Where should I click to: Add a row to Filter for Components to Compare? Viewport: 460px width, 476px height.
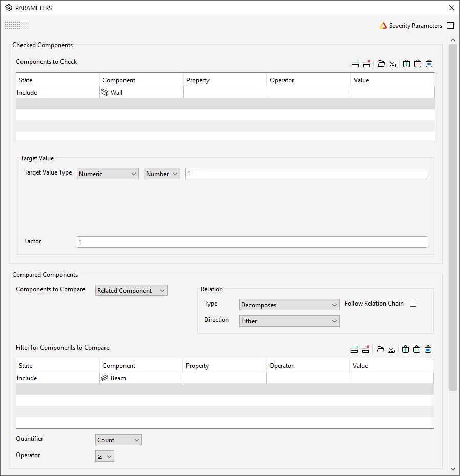pos(354,350)
